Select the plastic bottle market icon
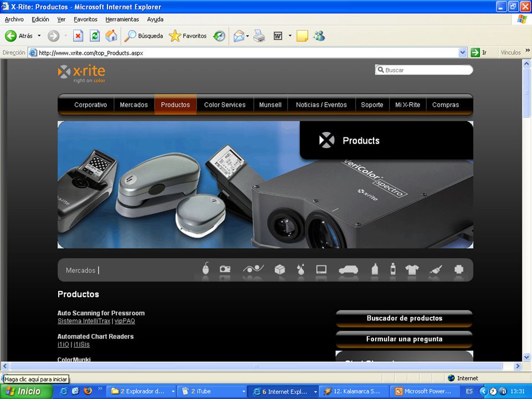Screen dimensions: 532x399 (x=375, y=269)
